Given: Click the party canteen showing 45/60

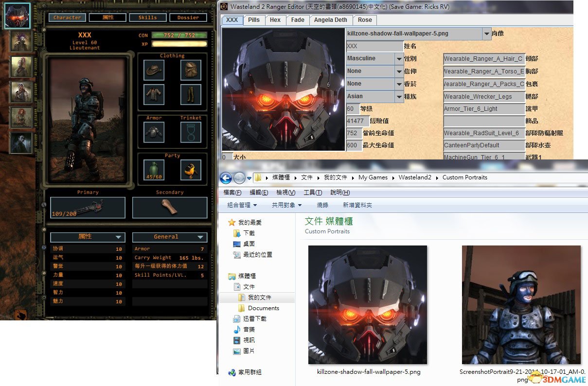Looking at the screenshot, I should point(154,170).
